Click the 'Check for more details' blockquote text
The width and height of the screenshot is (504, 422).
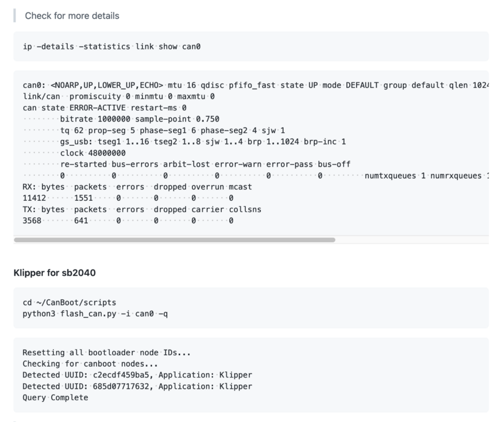pyautogui.click(x=72, y=16)
